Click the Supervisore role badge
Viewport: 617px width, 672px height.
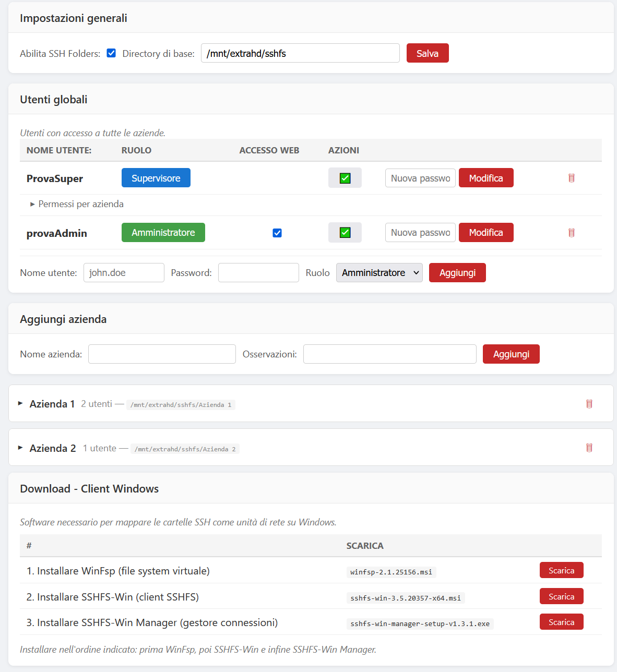156,178
